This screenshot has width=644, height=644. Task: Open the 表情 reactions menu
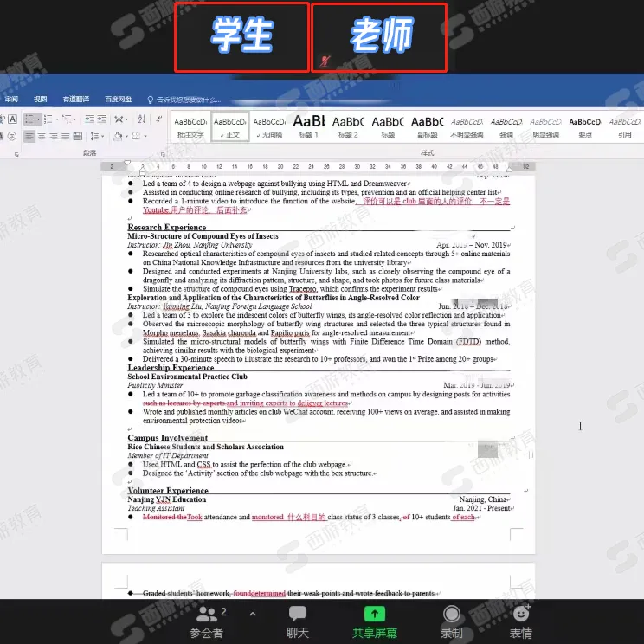[x=521, y=622]
